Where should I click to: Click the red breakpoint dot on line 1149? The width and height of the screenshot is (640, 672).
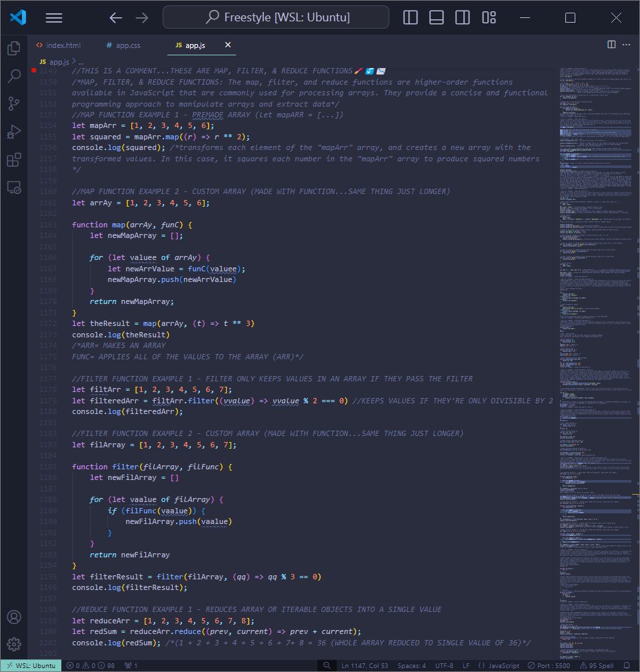(34, 70)
